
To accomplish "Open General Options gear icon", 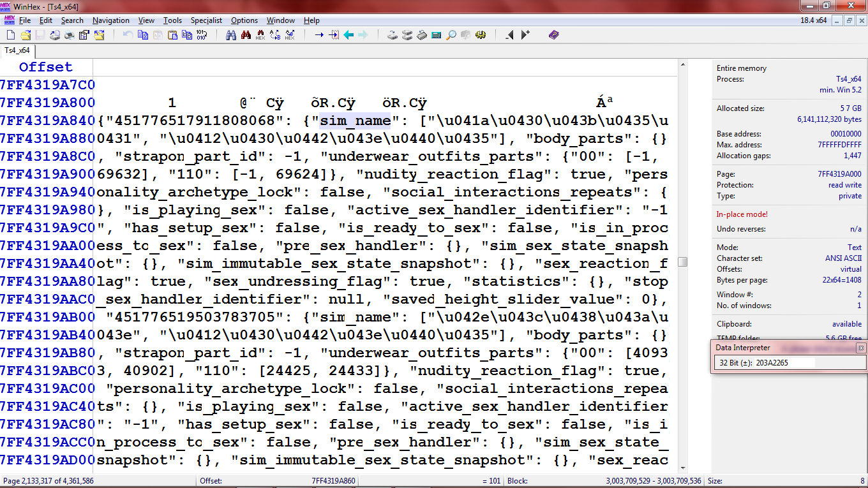I will tap(481, 35).
